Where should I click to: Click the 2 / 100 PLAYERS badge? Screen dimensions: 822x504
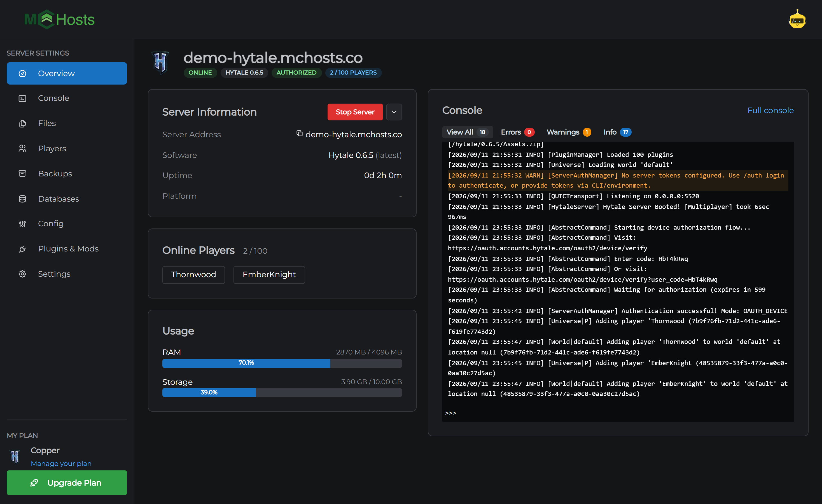pos(353,73)
